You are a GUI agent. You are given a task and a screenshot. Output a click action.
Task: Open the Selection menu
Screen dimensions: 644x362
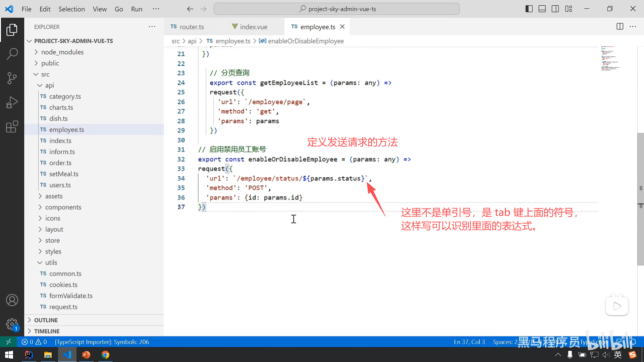point(71,9)
